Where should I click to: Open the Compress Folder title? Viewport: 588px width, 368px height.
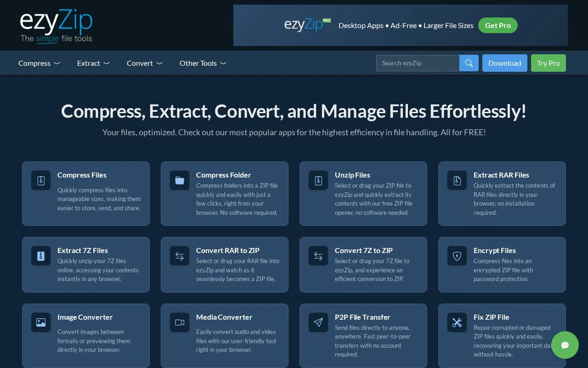pyautogui.click(x=223, y=175)
